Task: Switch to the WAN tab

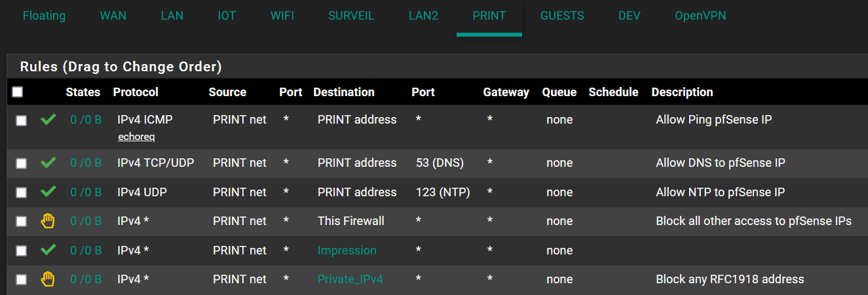Action: (x=113, y=16)
